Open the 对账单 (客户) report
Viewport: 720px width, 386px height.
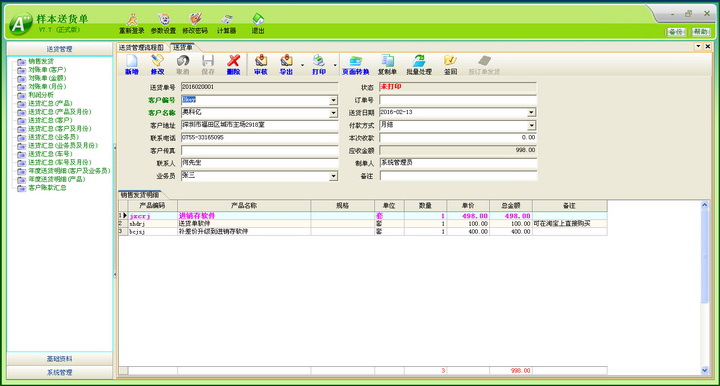tap(47, 70)
